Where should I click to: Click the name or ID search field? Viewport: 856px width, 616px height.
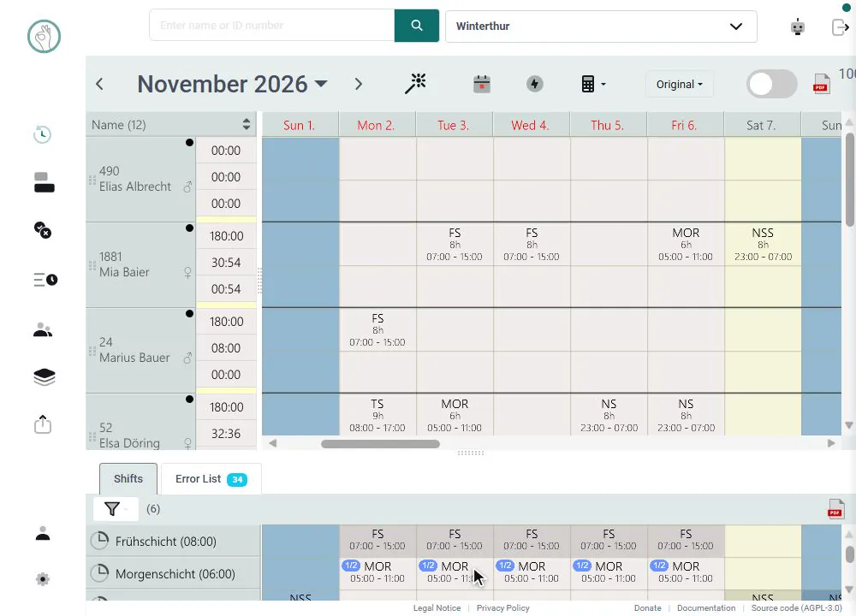click(x=272, y=25)
